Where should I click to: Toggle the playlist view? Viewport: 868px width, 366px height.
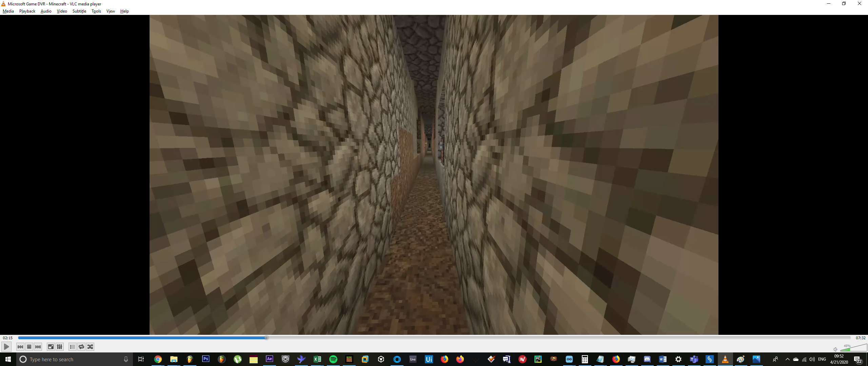(72, 347)
